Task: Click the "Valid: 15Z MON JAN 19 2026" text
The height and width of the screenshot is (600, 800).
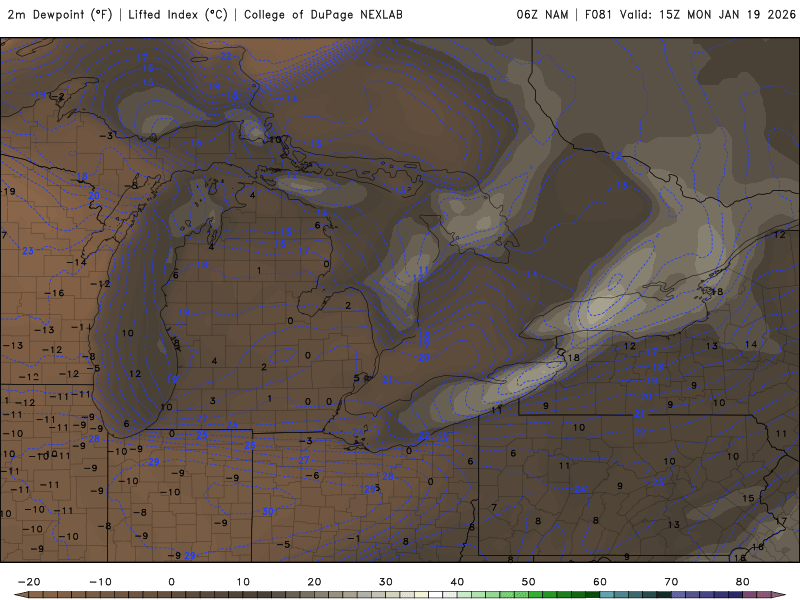Action: 708,15
